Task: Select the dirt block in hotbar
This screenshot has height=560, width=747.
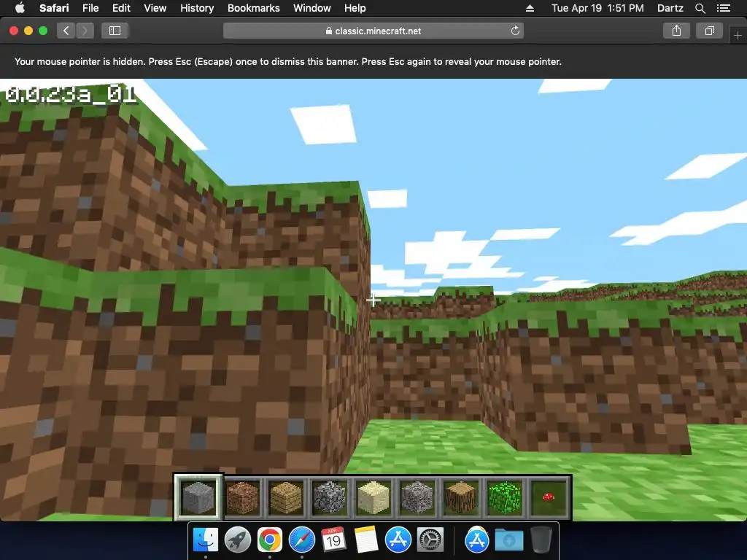Action: pyautogui.click(x=242, y=497)
